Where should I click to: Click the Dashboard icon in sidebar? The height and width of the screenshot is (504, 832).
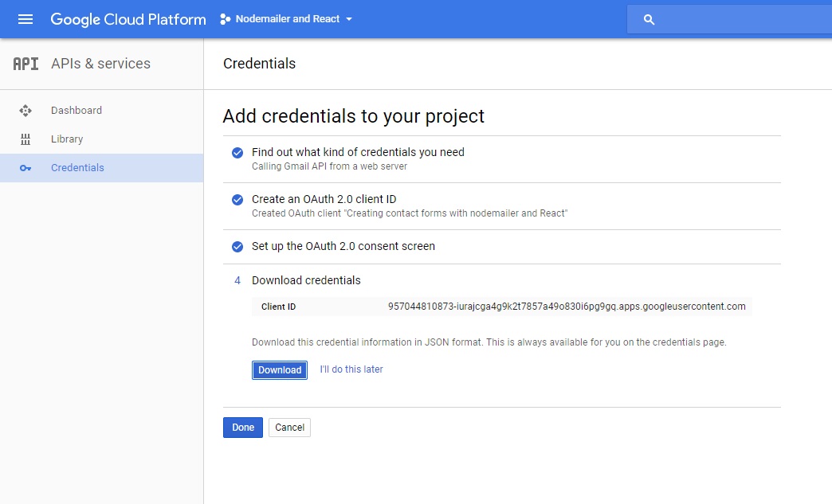[26, 111]
